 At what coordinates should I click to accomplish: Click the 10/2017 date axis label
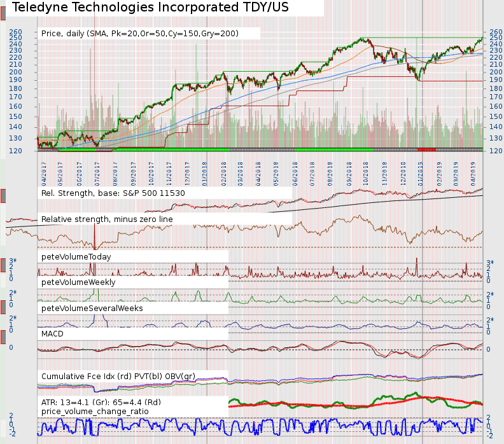[151, 174]
